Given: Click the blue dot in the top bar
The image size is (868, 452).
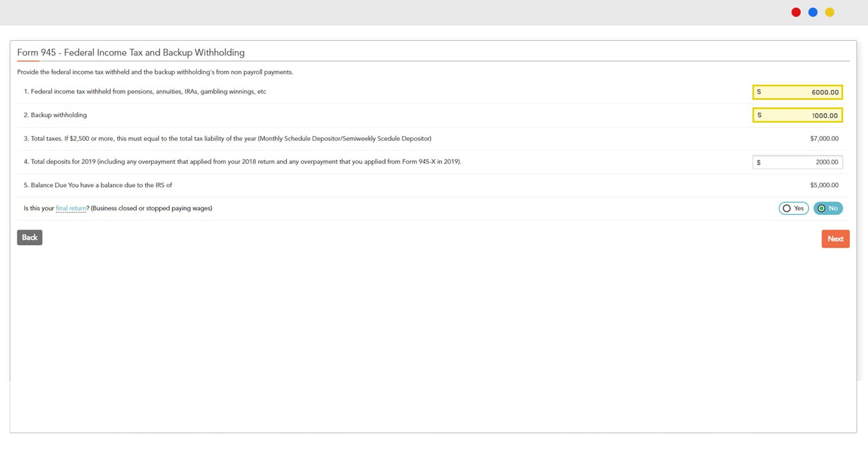Looking at the screenshot, I should pyautogui.click(x=813, y=12).
